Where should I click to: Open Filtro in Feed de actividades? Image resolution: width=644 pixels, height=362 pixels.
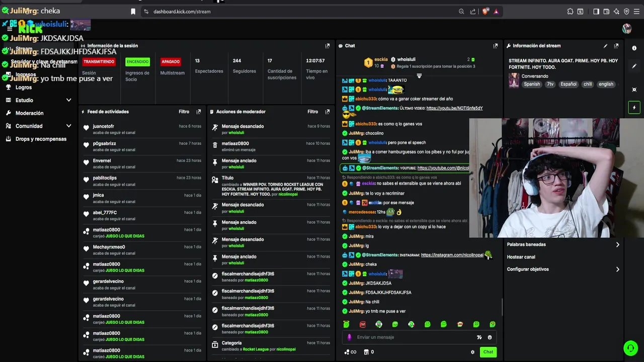(184, 112)
